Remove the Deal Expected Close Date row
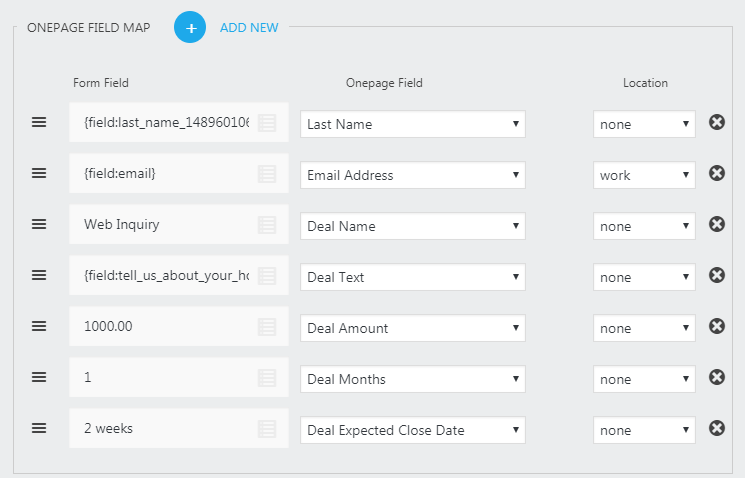This screenshot has height=478, width=745. click(716, 428)
